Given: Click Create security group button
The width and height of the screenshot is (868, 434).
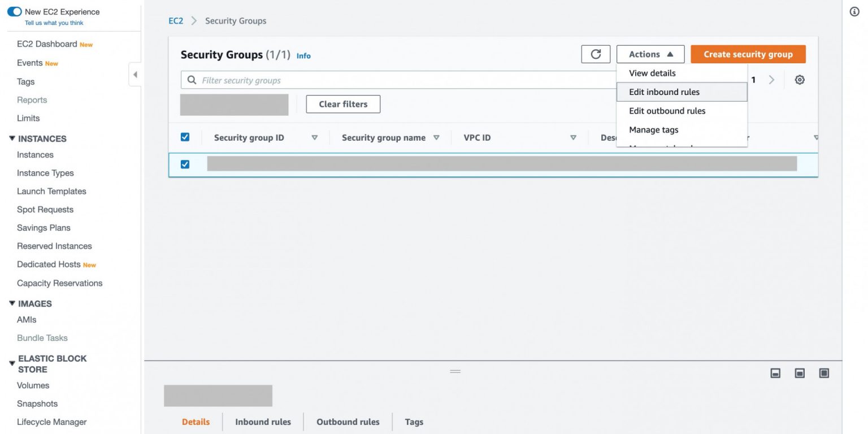Looking at the screenshot, I should click(x=748, y=54).
